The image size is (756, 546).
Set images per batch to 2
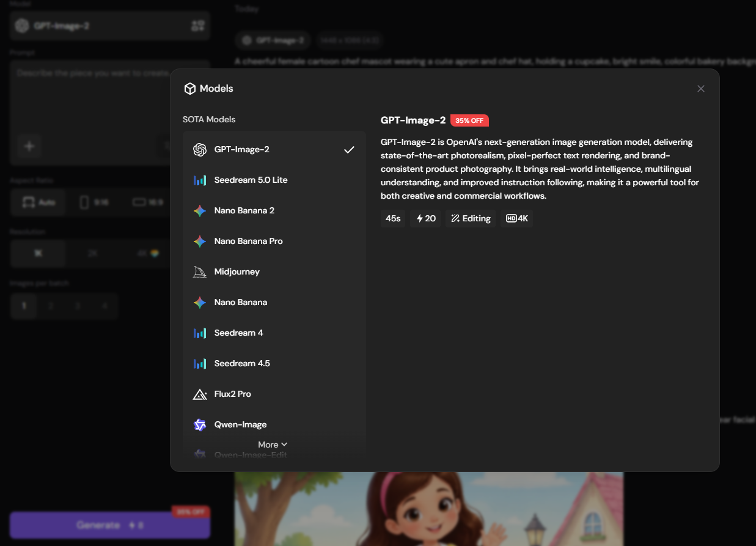51,306
